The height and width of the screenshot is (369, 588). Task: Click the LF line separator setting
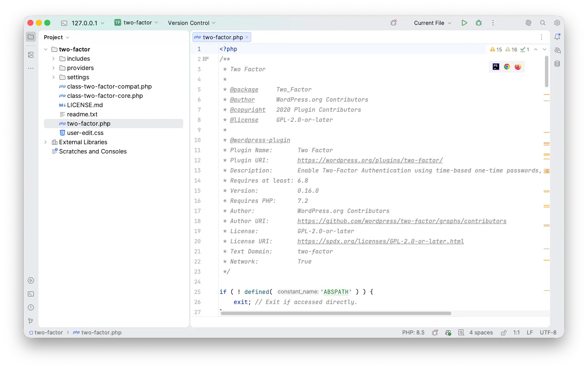pyautogui.click(x=530, y=332)
